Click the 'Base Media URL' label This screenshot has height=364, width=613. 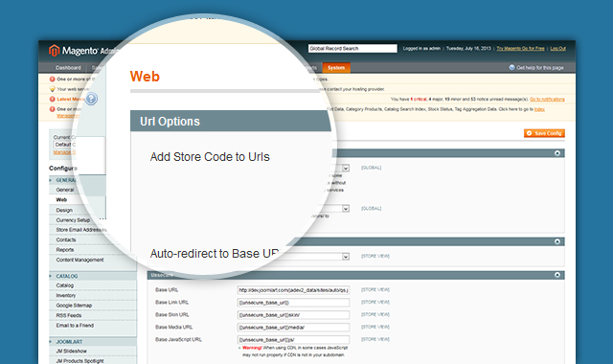(174, 328)
